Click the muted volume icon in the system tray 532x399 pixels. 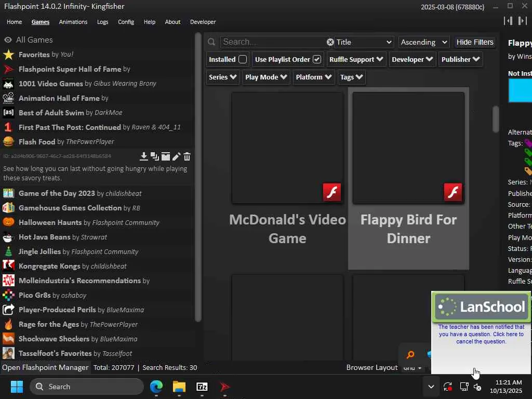pos(478,387)
